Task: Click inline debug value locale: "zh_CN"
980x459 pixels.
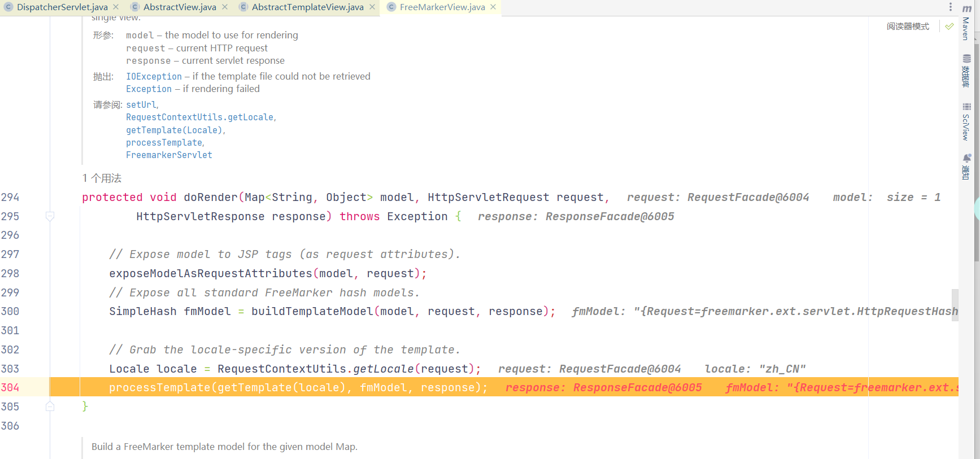Action: click(755, 369)
